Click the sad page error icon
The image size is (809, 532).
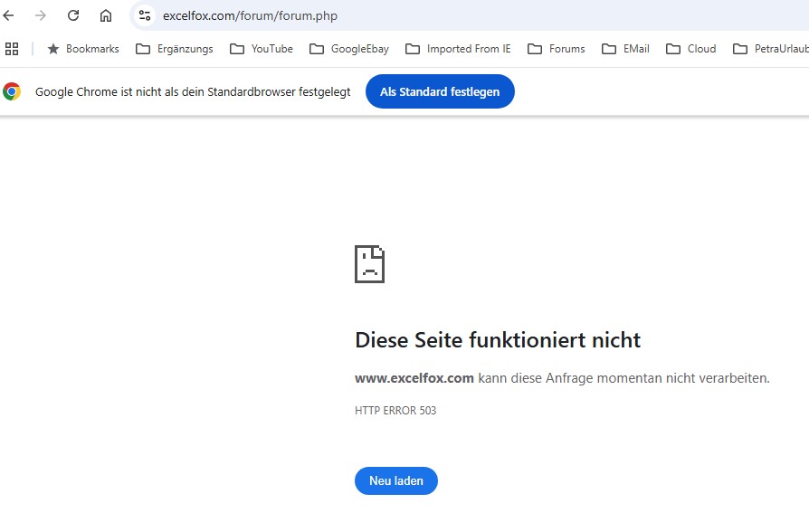click(369, 264)
